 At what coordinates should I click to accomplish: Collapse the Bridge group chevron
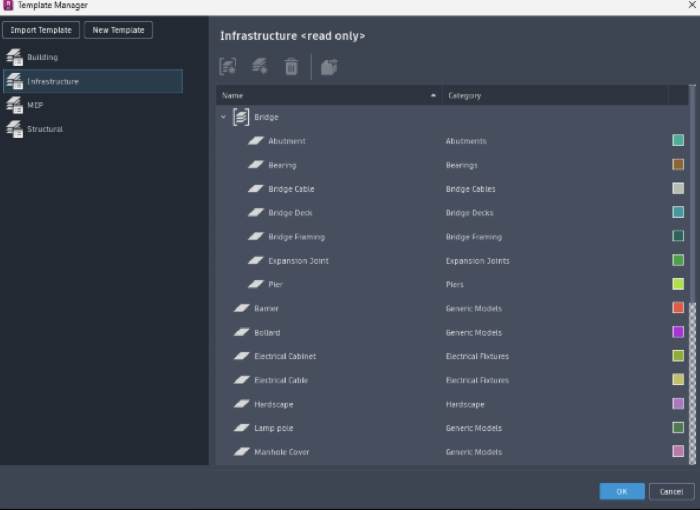(223, 117)
